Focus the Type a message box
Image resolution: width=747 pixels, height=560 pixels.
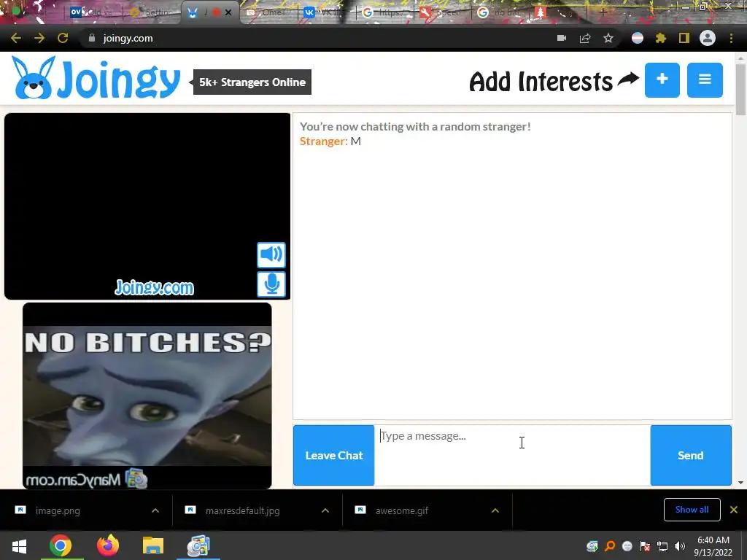click(x=512, y=455)
